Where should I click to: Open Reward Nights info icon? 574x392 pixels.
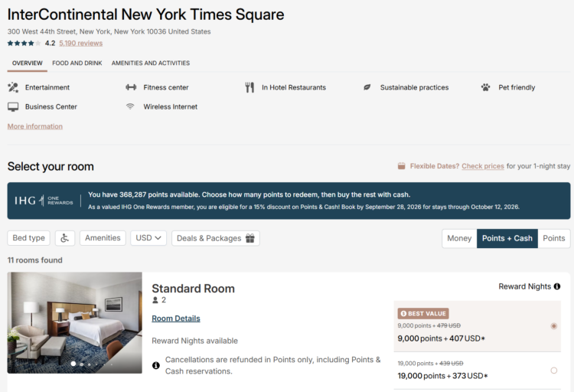pyautogui.click(x=557, y=286)
